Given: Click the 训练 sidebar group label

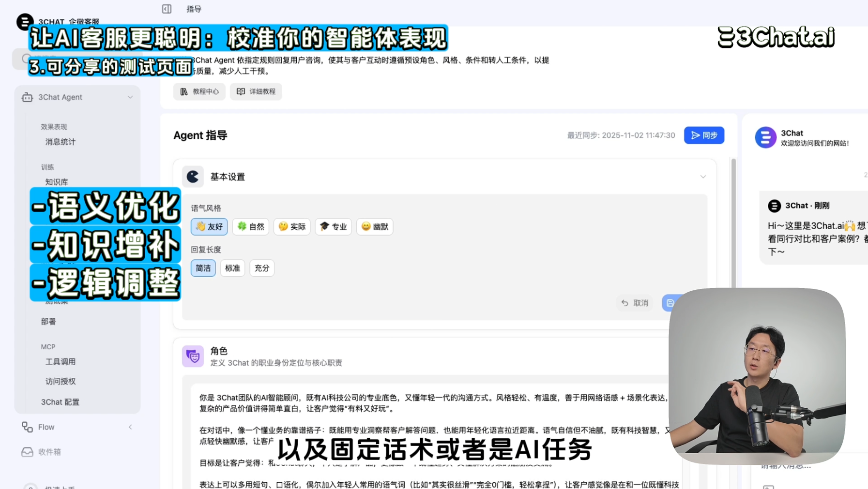Looking at the screenshot, I should [47, 167].
